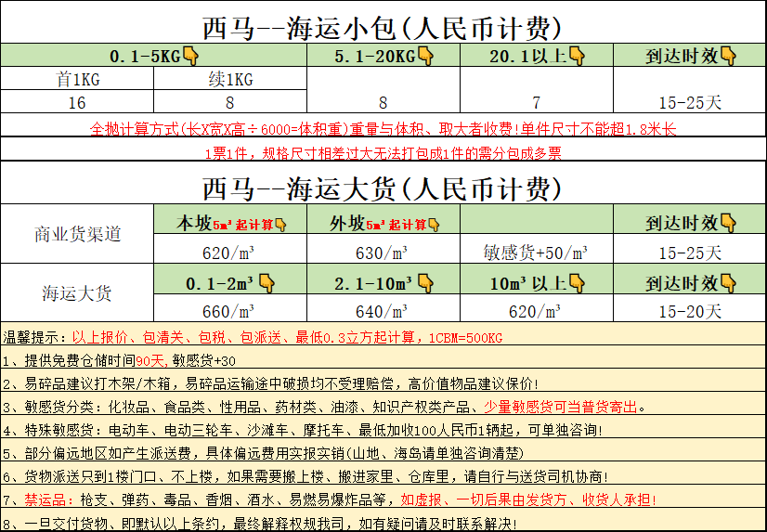The height and width of the screenshot is (532, 767).
Task: Click the hand icon beside 0.1-5KG
Action: [x=191, y=56]
